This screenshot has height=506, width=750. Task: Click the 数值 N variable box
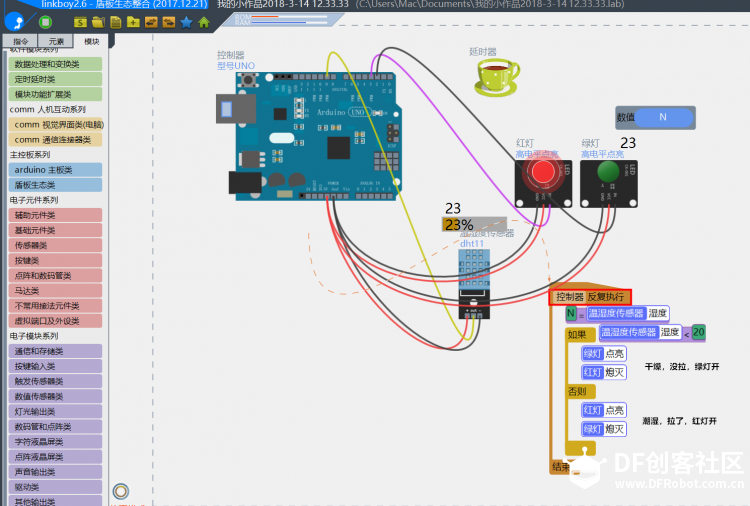(655, 118)
